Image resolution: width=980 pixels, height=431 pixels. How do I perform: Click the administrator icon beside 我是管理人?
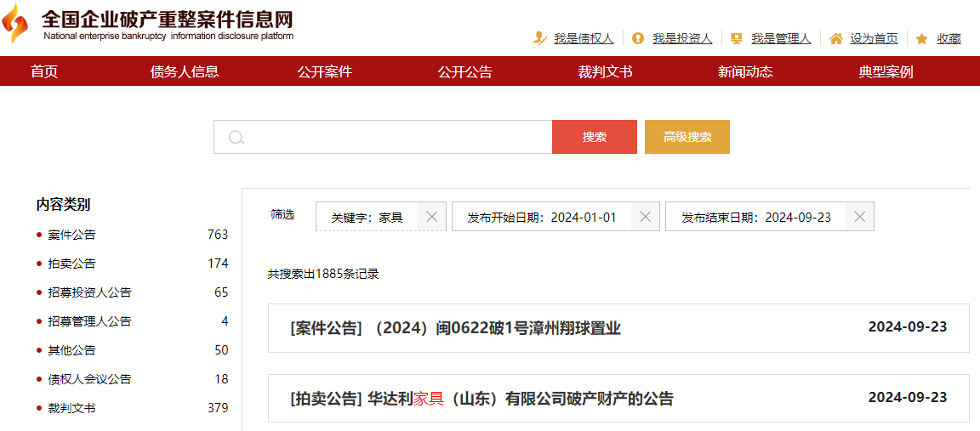click(x=737, y=38)
